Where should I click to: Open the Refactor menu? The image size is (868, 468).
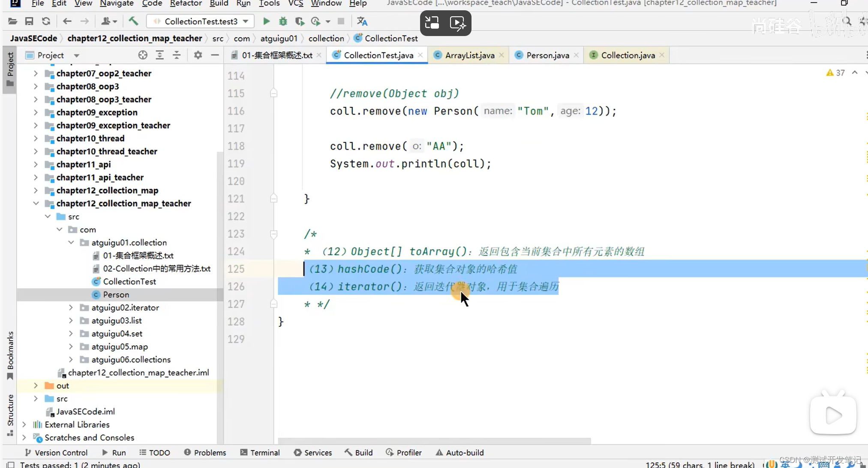[x=186, y=3]
